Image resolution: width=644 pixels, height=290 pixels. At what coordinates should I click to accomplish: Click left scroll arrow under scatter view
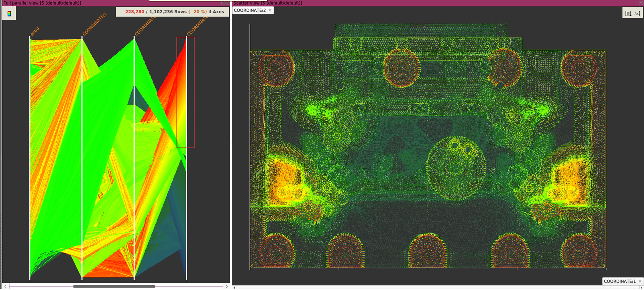coord(235,287)
